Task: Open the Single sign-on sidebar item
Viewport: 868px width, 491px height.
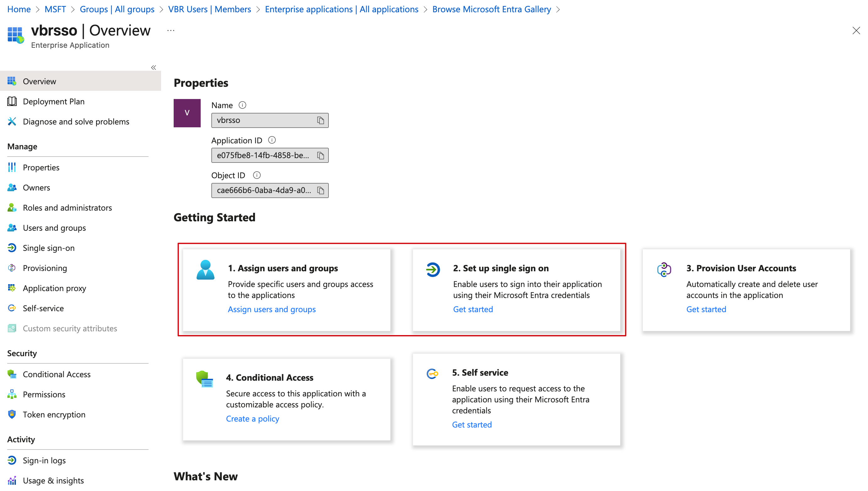Action: coord(49,248)
